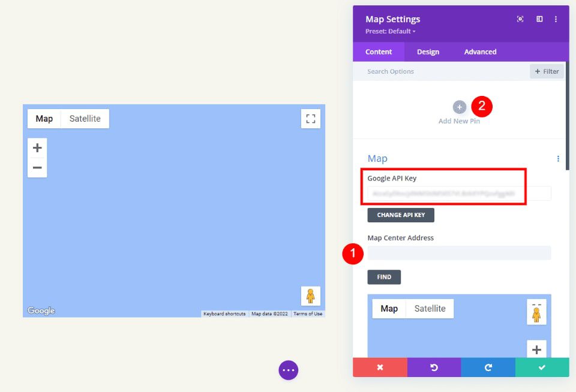This screenshot has width=576, height=392.
Task: Switch the map preview to Satellite view
Action: pos(430,308)
